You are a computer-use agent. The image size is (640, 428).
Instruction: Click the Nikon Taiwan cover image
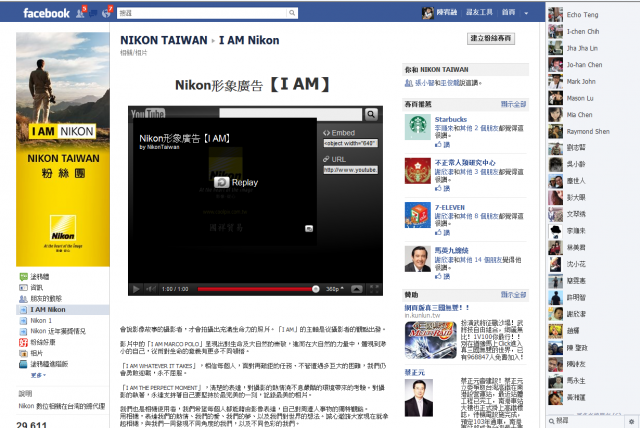click(x=63, y=149)
